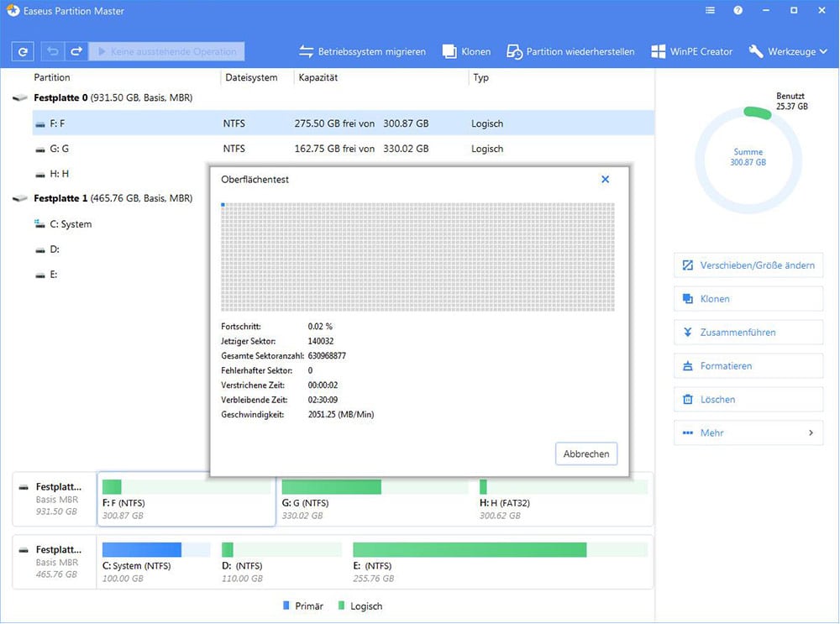Sort by the Partition column header
The width and height of the screenshot is (840, 624).
point(52,77)
